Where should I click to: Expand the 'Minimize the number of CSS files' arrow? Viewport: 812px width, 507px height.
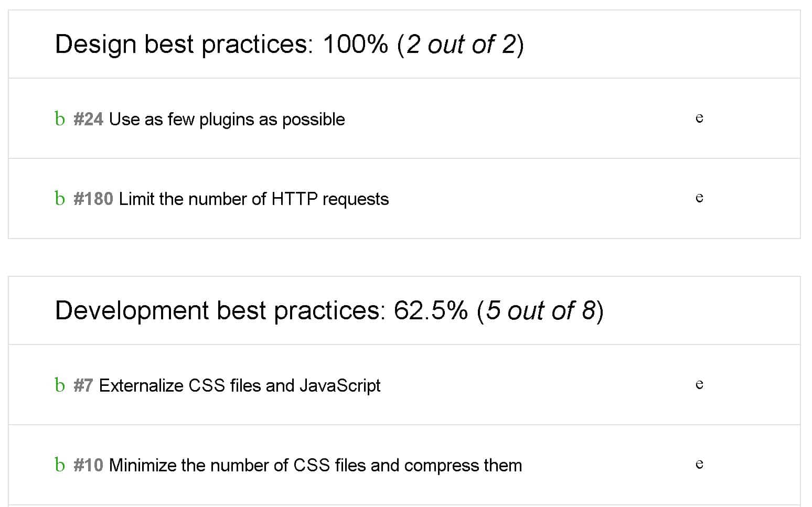tap(699, 465)
